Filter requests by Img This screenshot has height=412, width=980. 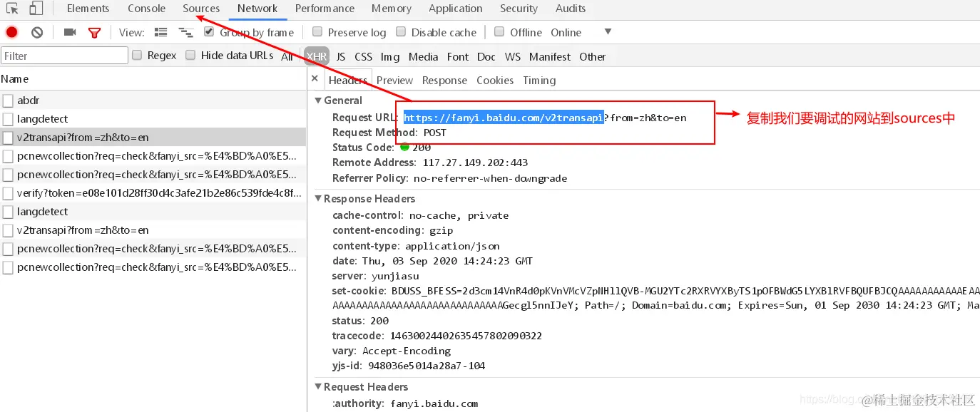(x=390, y=56)
